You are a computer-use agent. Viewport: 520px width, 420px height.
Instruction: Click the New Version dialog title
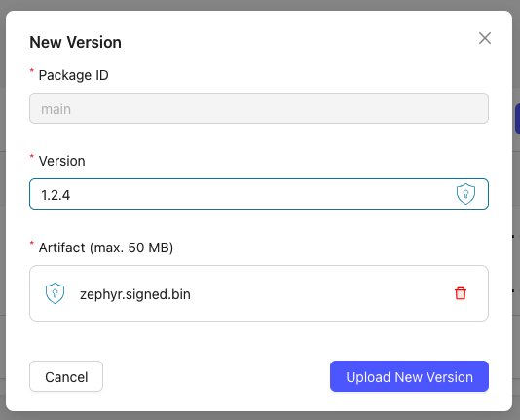76,42
